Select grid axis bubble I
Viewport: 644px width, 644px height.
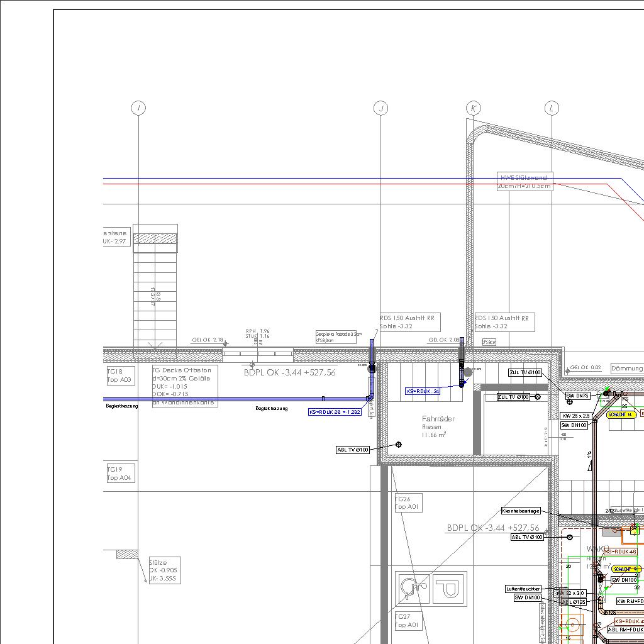tap(138, 108)
